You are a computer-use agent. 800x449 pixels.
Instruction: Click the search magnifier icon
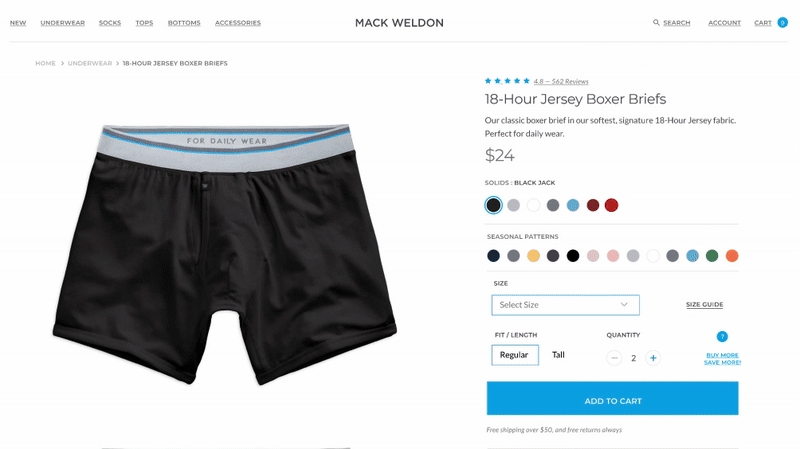(656, 22)
